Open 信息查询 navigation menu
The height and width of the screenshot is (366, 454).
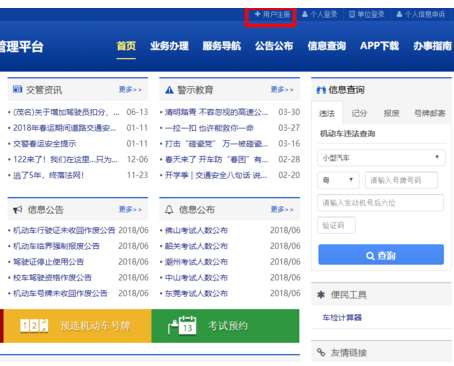[327, 46]
